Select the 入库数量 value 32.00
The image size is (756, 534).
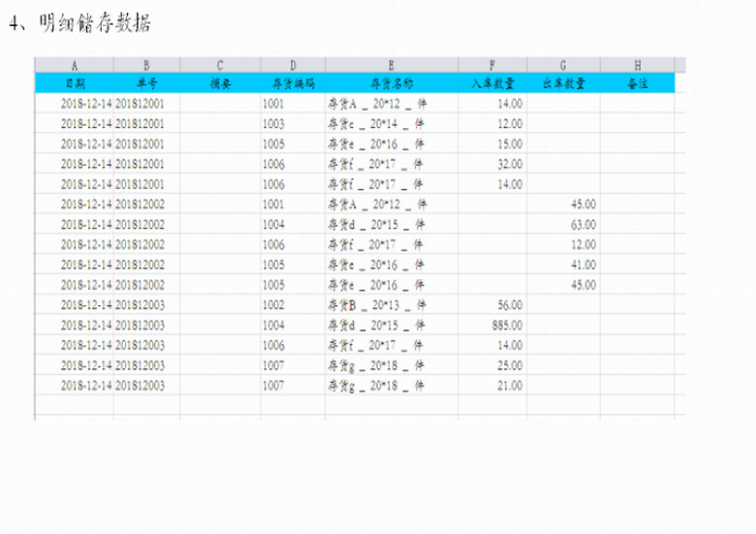(492, 164)
